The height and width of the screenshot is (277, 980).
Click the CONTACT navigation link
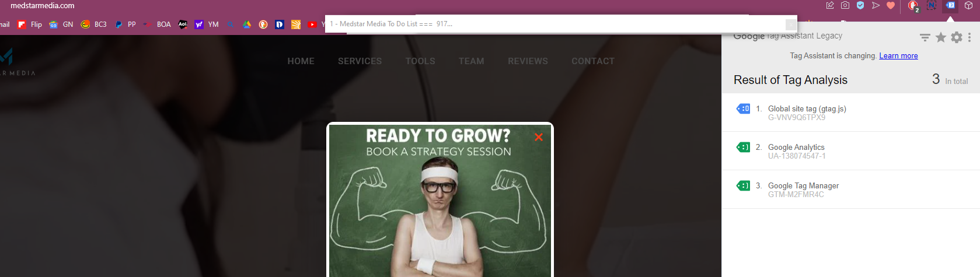pyautogui.click(x=593, y=61)
